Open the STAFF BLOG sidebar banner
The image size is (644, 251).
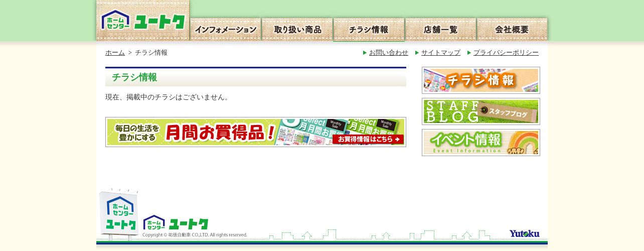coord(481,111)
